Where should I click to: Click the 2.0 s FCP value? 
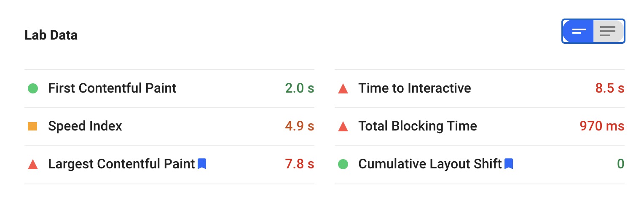click(300, 88)
